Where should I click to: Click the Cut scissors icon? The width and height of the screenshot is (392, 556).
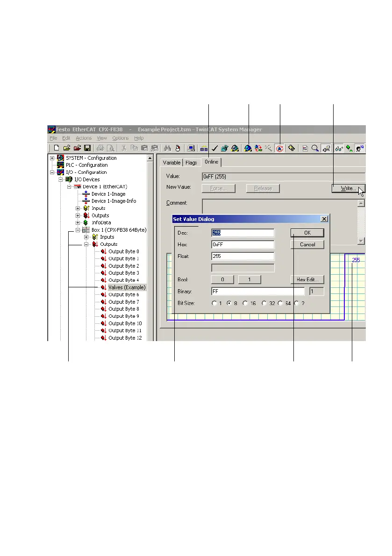pyautogui.click(x=124, y=148)
